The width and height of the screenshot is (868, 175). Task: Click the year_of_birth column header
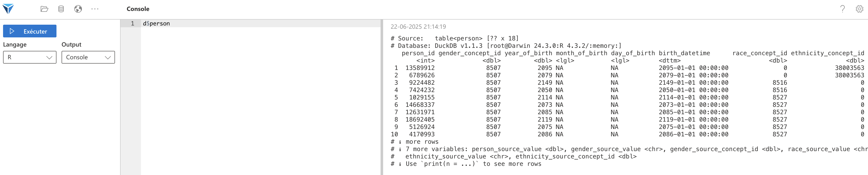tap(528, 53)
